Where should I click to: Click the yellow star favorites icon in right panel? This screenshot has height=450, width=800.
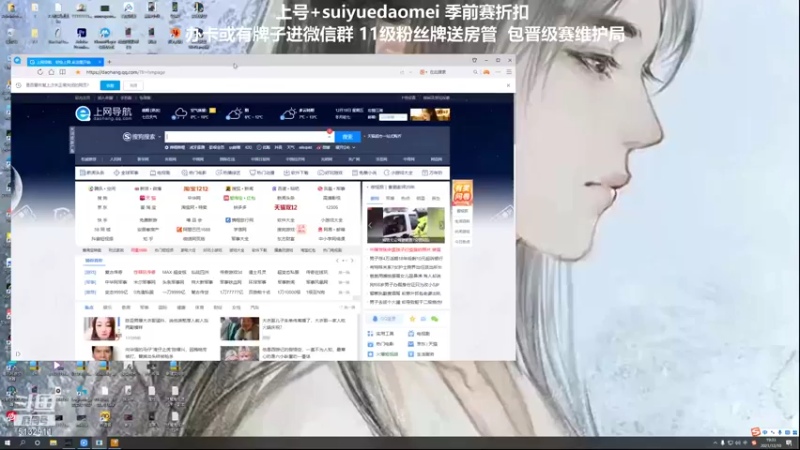pyautogui.click(x=412, y=319)
